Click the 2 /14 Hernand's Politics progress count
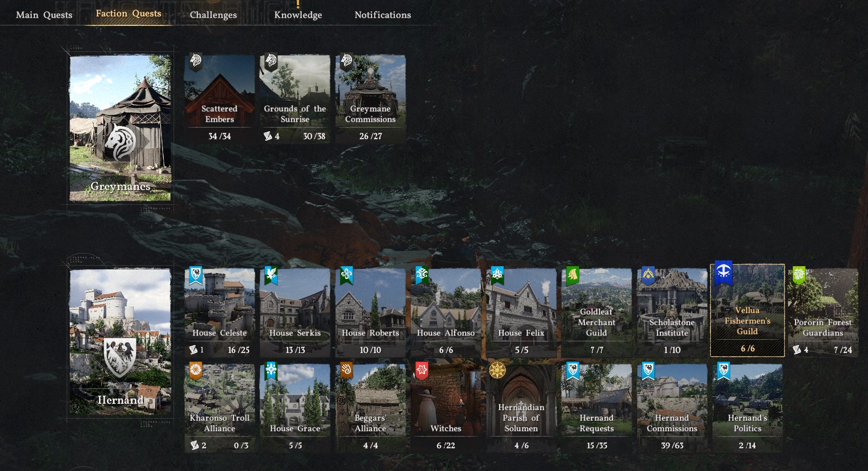This screenshot has width=868, height=471. (x=747, y=446)
